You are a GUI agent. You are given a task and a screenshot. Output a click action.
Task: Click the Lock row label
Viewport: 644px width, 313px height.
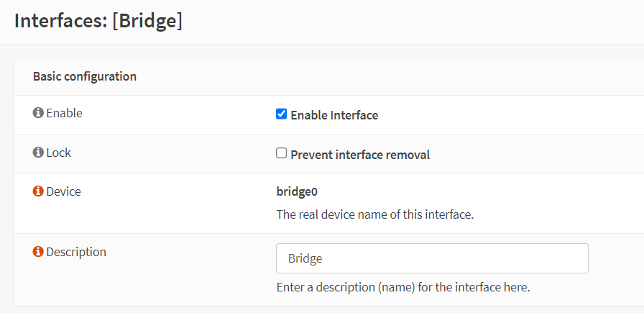(58, 153)
